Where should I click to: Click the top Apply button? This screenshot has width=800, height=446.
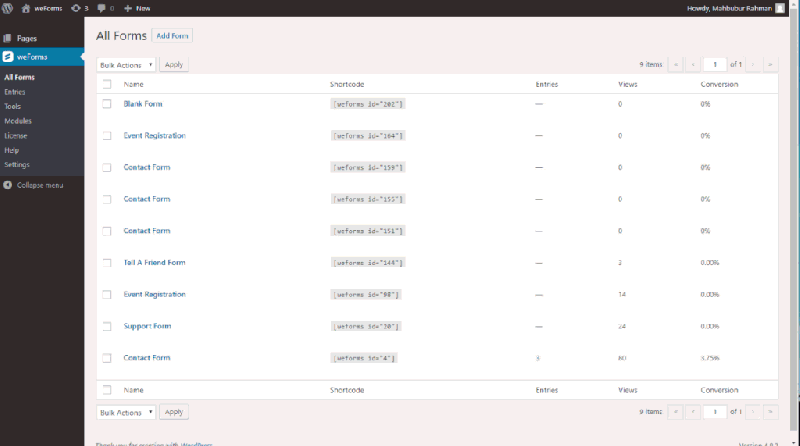pyautogui.click(x=174, y=64)
